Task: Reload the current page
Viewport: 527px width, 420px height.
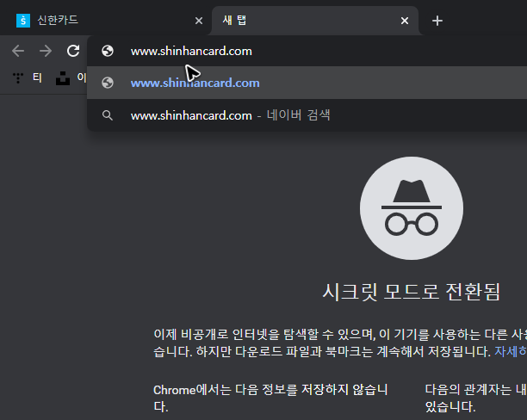Action: tap(73, 51)
